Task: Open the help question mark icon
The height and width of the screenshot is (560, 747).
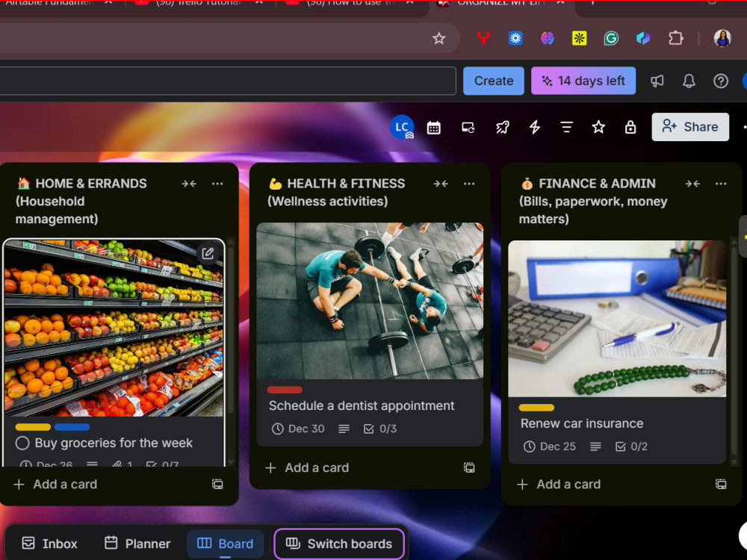Action: tap(721, 81)
